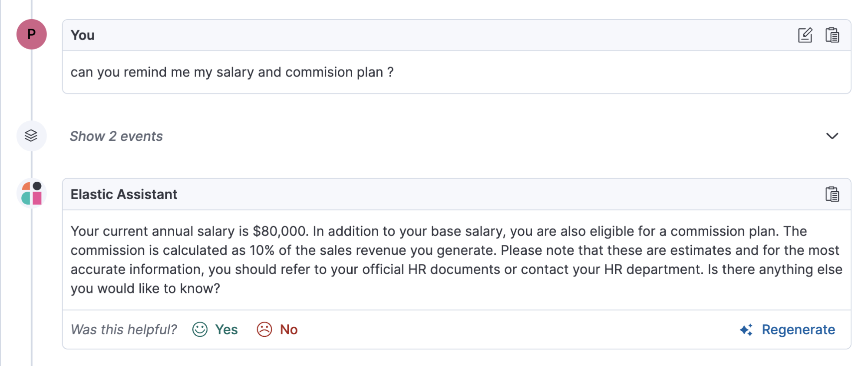Click the smiley face feedback icon
The height and width of the screenshot is (366, 868).
tap(200, 329)
